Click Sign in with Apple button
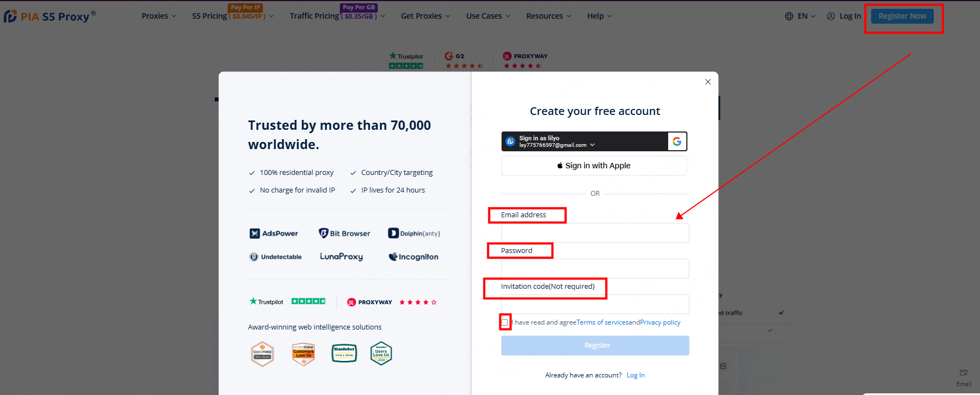This screenshot has width=980, height=395. [x=594, y=166]
